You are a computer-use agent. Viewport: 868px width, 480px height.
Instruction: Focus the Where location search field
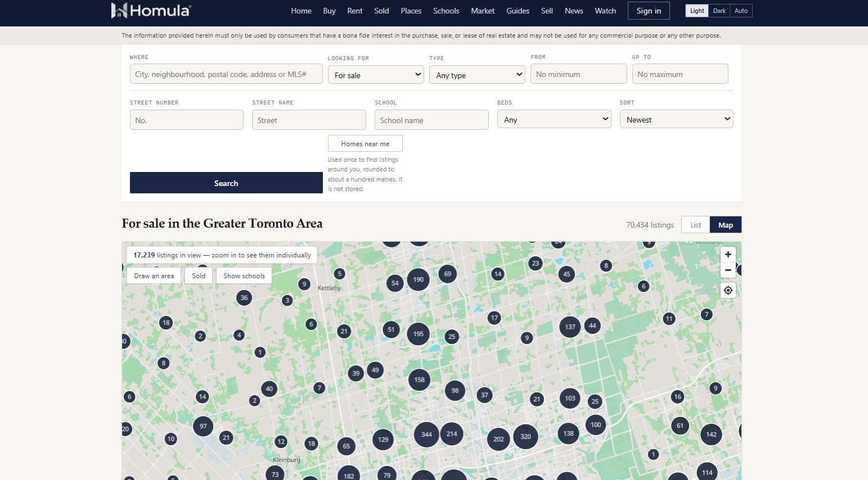click(226, 74)
